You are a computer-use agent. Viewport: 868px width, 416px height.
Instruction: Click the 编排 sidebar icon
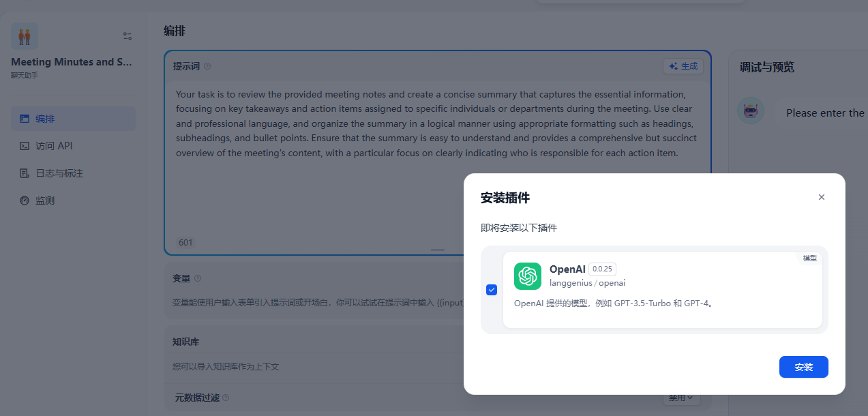(x=25, y=119)
